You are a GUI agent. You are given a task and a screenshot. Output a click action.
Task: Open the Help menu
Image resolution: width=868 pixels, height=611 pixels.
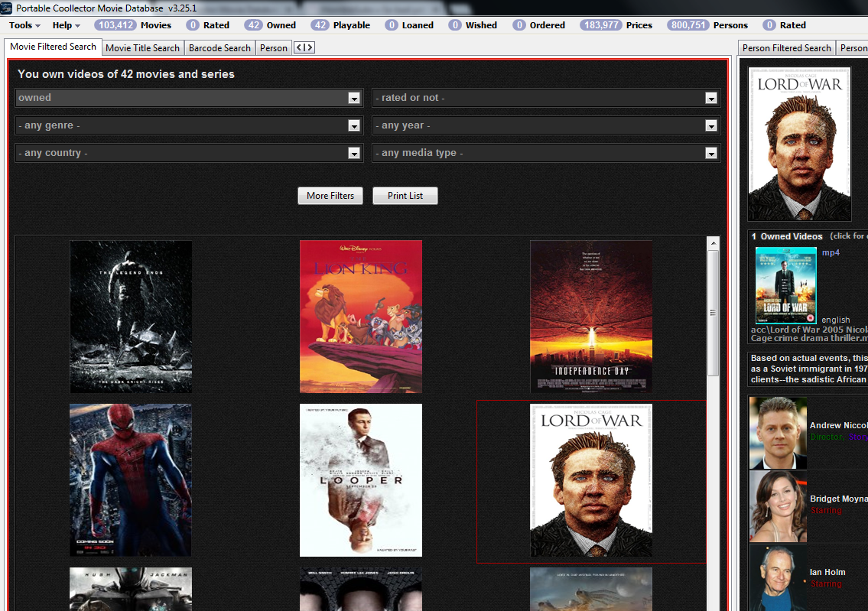point(66,25)
